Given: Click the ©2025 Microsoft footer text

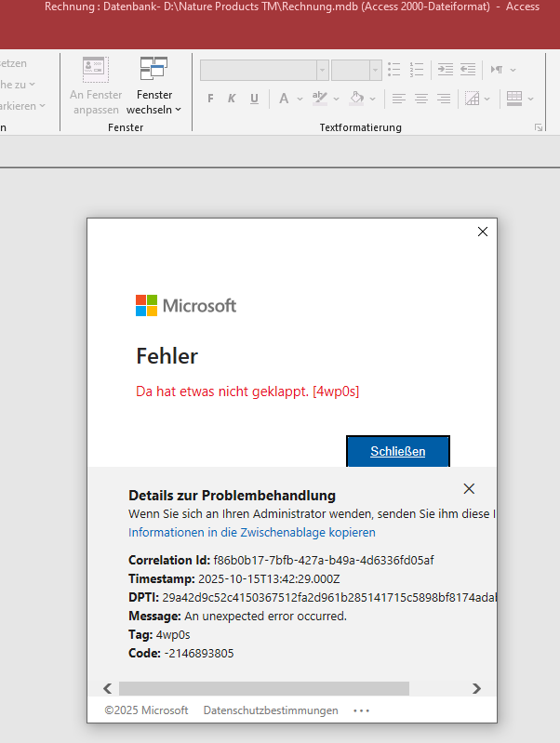Looking at the screenshot, I should [147, 710].
